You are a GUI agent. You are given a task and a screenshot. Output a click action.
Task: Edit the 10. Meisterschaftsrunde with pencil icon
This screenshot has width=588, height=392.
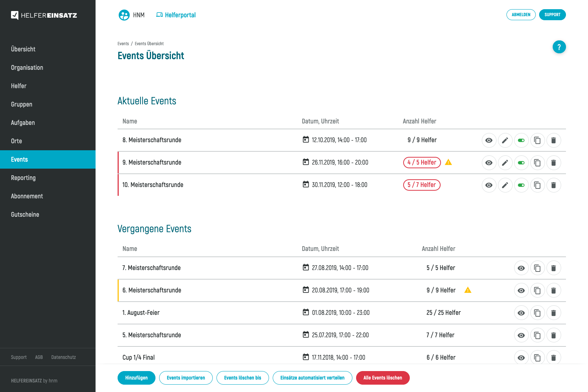click(x=505, y=185)
